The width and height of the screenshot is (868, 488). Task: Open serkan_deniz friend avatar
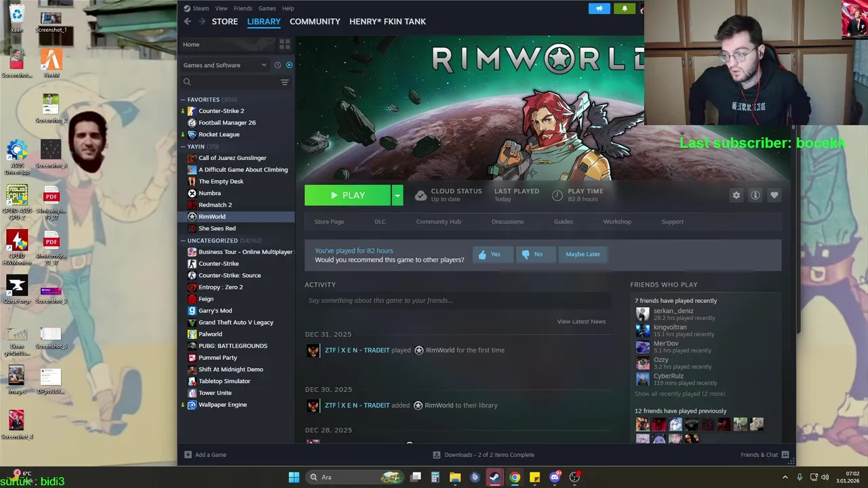point(642,314)
